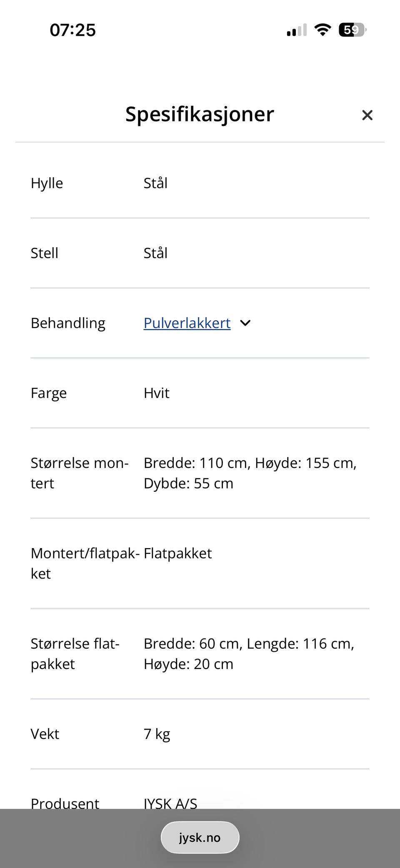Tap the JYSK A/S producer value

point(170,803)
